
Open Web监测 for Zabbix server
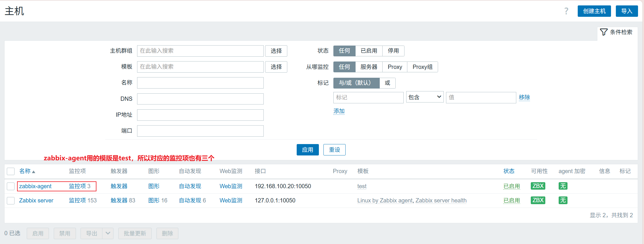[x=231, y=200]
